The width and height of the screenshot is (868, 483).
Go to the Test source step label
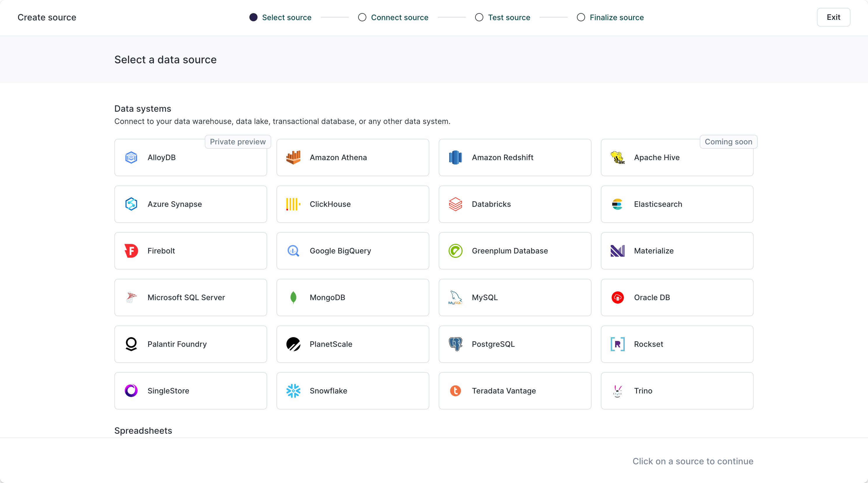[x=509, y=17]
